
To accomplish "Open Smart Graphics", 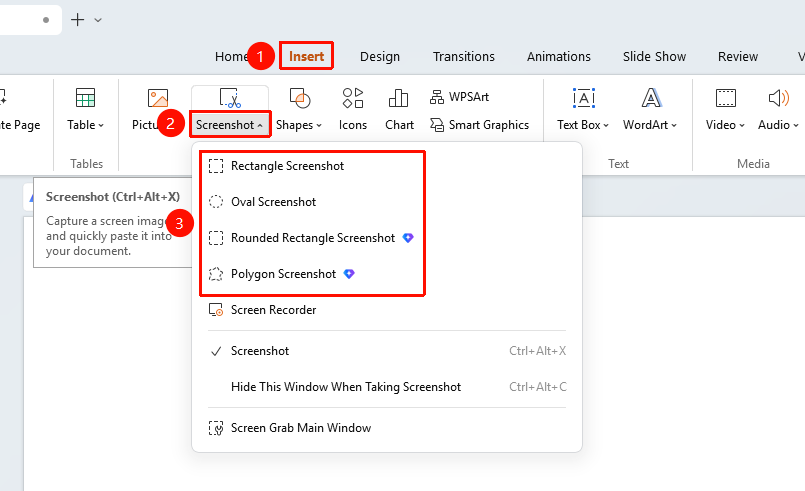I will pos(479,125).
